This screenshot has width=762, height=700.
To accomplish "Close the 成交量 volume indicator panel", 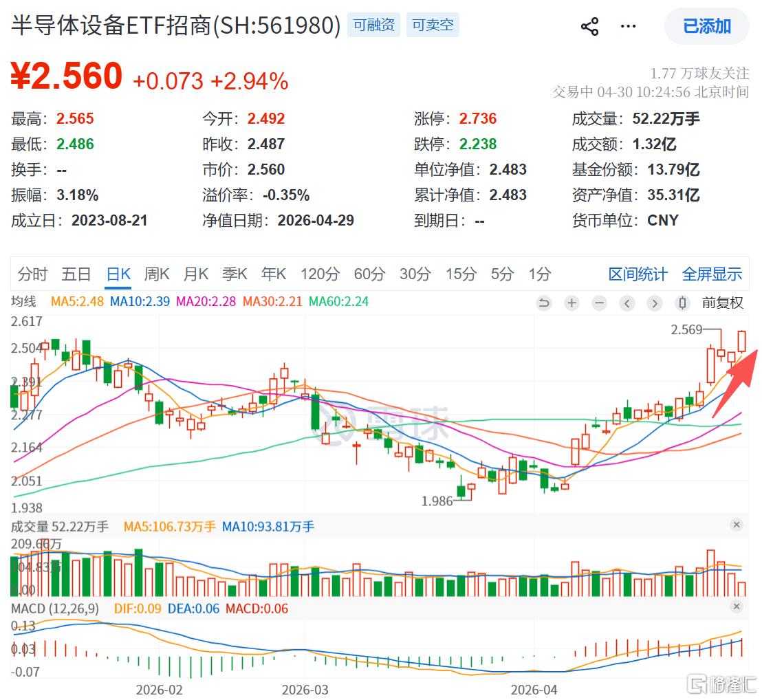I will [737, 524].
